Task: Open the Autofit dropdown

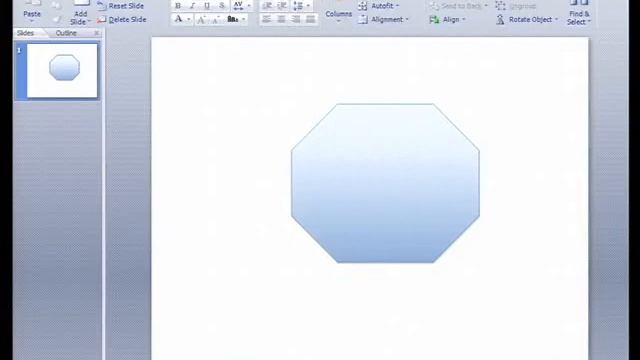Action: tap(384, 6)
